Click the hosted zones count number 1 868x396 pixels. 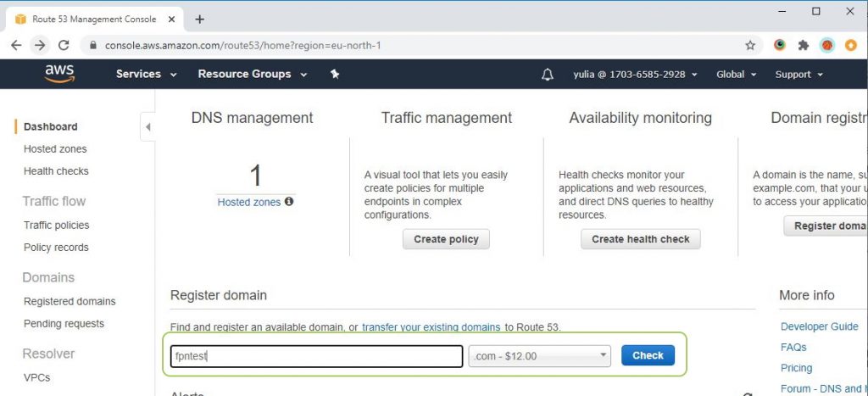pos(255,176)
